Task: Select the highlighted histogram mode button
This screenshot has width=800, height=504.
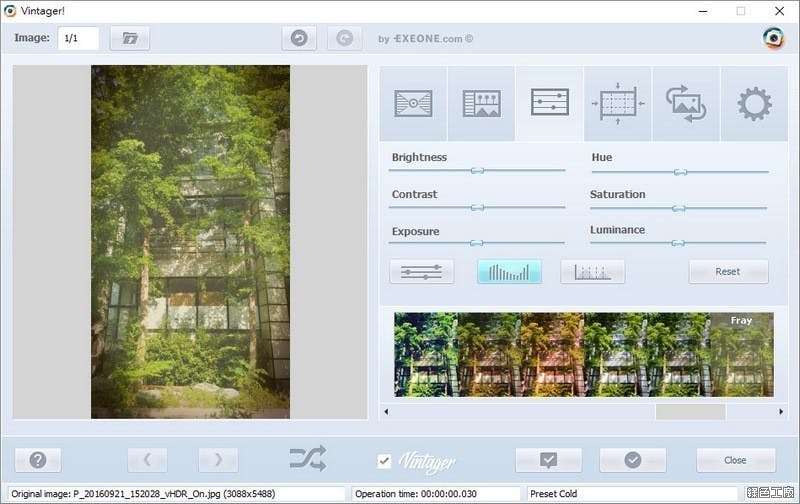Action: pyautogui.click(x=509, y=271)
